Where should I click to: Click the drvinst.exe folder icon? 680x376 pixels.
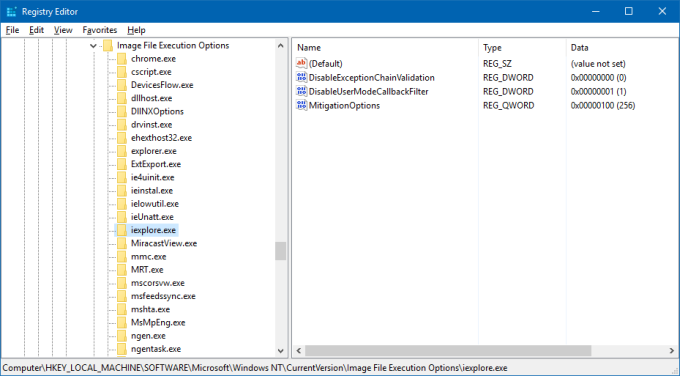[122, 124]
